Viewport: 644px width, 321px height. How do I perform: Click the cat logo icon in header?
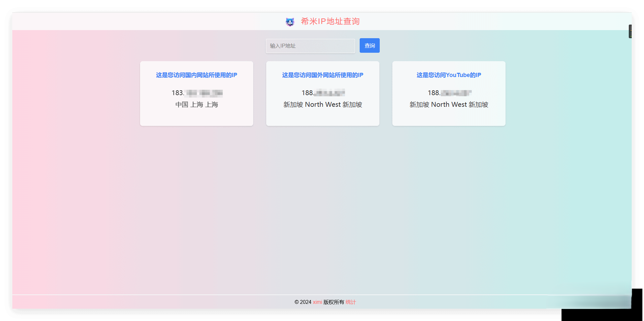(x=290, y=22)
